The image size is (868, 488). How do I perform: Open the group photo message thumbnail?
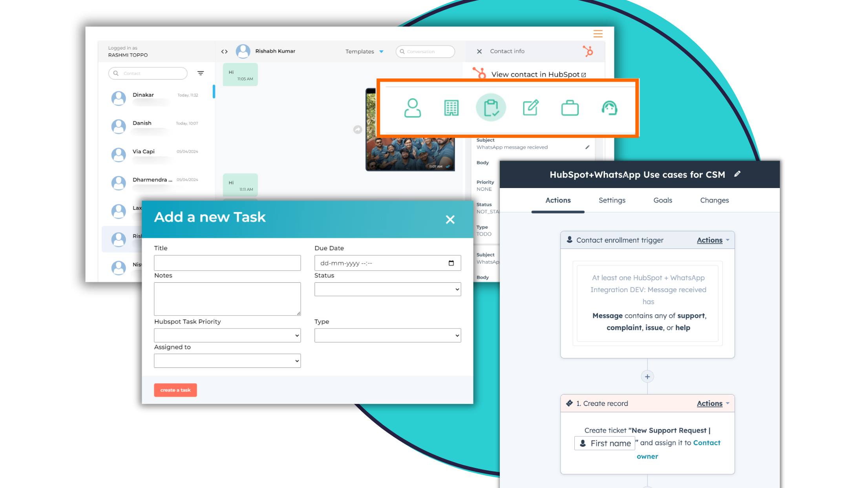[410, 154]
